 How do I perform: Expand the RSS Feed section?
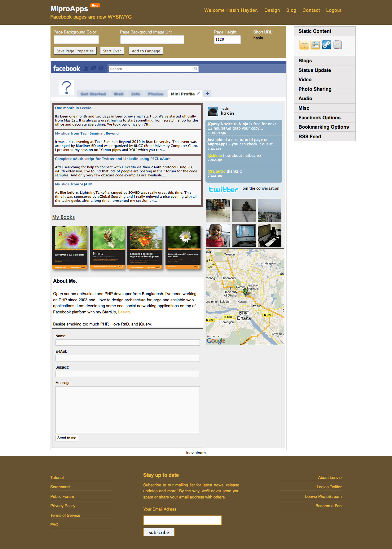click(324, 137)
